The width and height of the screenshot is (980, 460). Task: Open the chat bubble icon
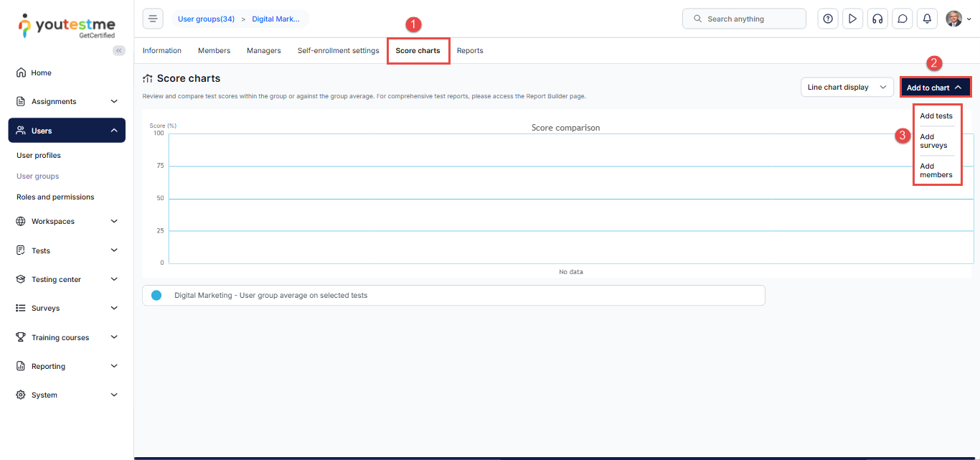pos(902,19)
